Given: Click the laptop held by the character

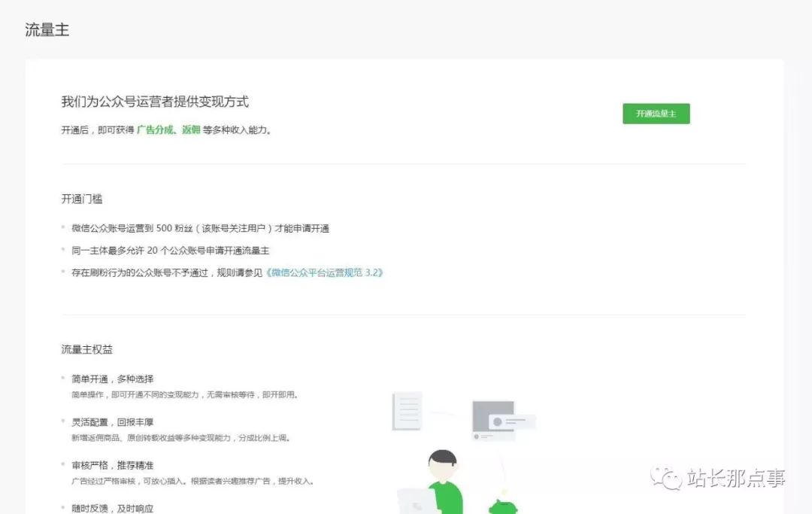Looking at the screenshot, I should (x=417, y=501).
